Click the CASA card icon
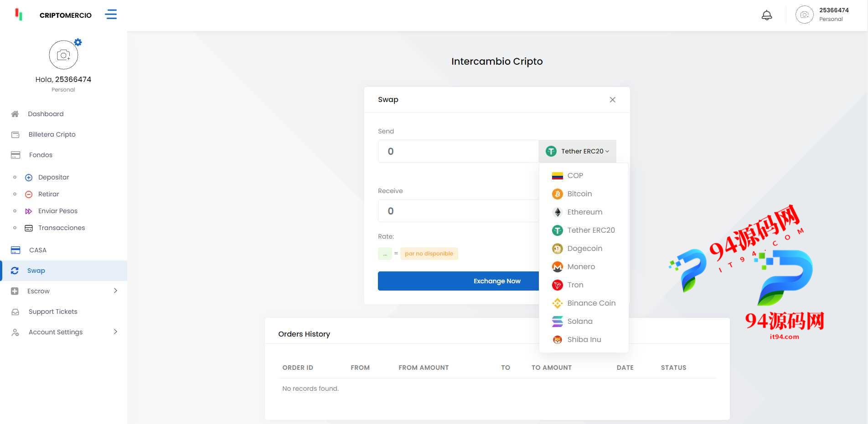The image size is (868, 424). tap(15, 250)
